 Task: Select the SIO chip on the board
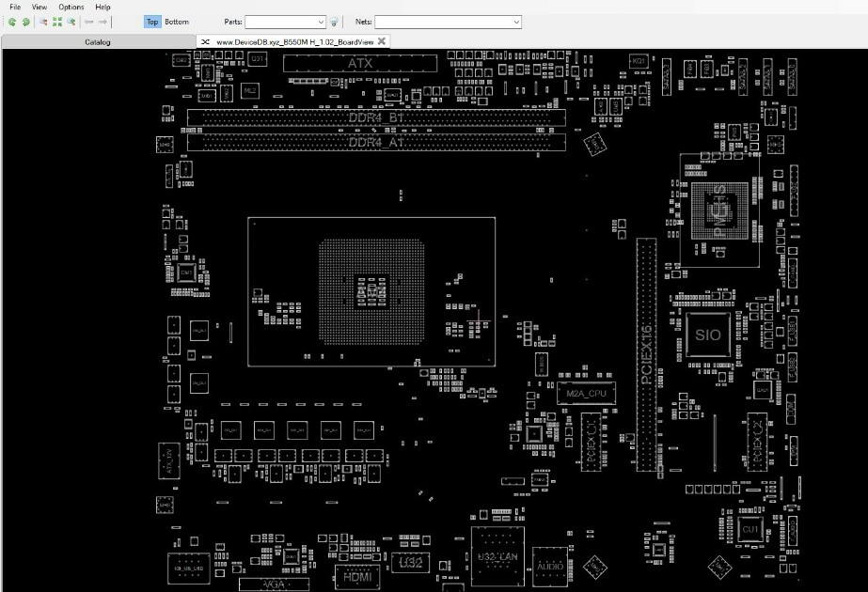click(708, 335)
